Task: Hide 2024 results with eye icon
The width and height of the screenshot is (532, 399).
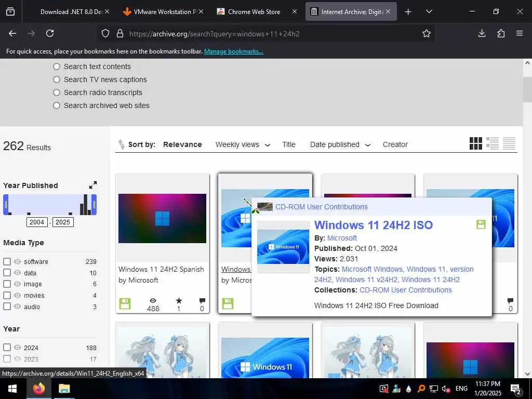Action: (17, 348)
